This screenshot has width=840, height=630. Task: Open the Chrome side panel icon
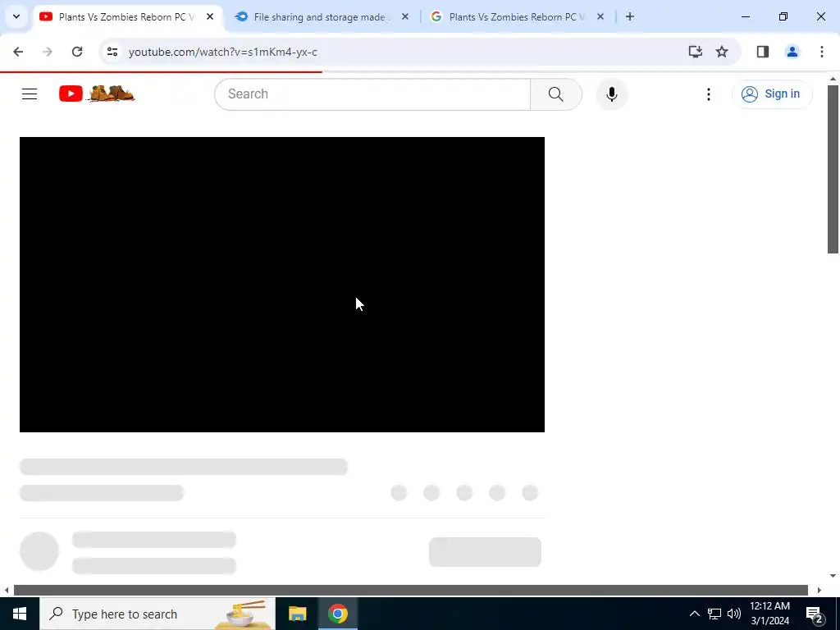coord(762,52)
